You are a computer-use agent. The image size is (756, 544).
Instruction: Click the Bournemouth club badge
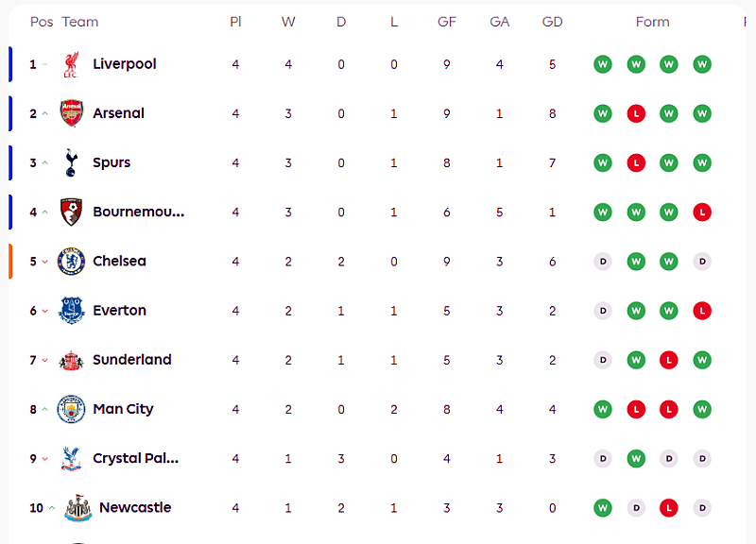point(71,212)
